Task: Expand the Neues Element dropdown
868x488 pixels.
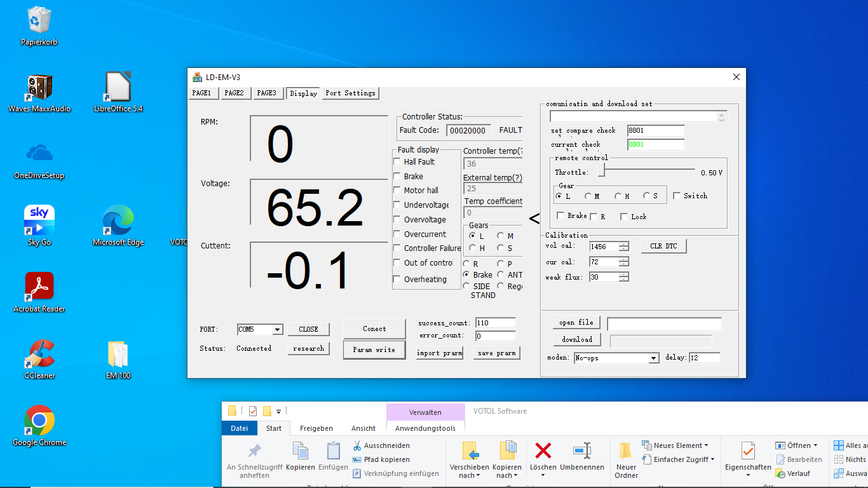Action: (x=706, y=445)
